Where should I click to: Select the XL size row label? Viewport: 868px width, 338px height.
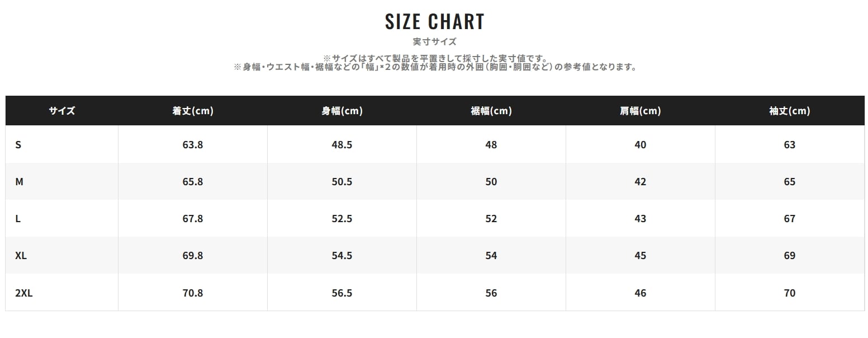(x=21, y=256)
